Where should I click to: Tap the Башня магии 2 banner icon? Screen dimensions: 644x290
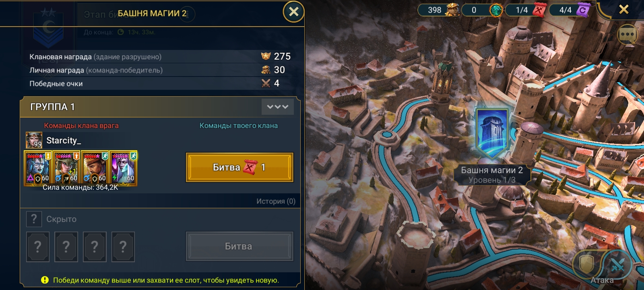point(491,134)
